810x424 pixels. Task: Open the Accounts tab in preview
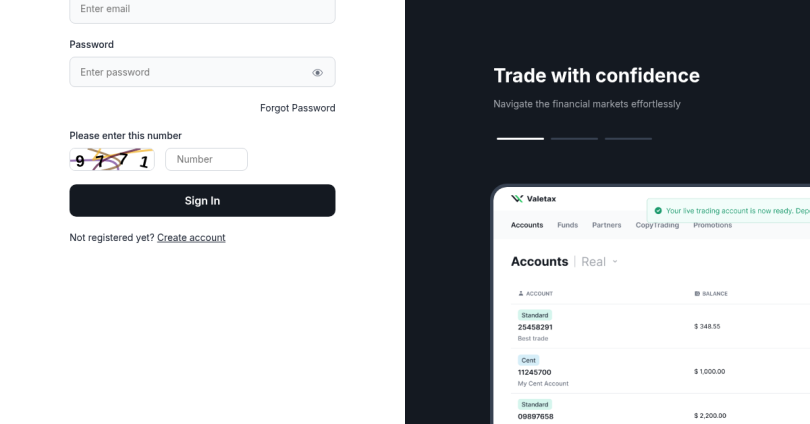click(527, 225)
